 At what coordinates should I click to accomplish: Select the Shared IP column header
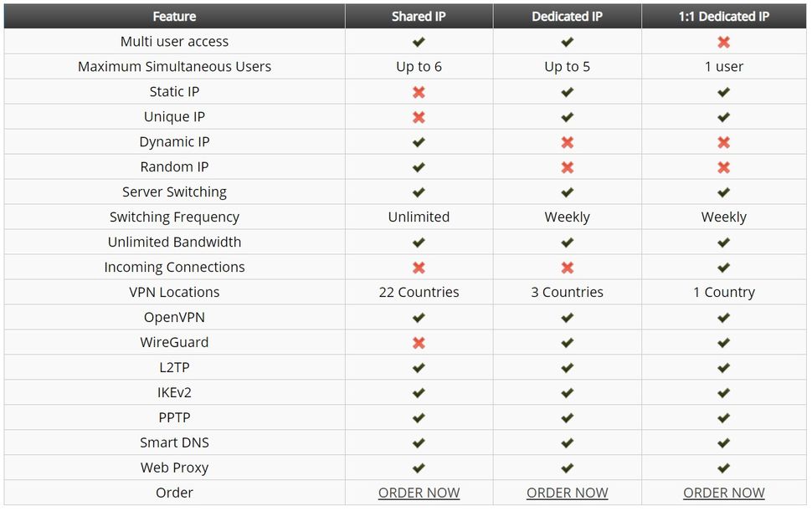(419, 17)
